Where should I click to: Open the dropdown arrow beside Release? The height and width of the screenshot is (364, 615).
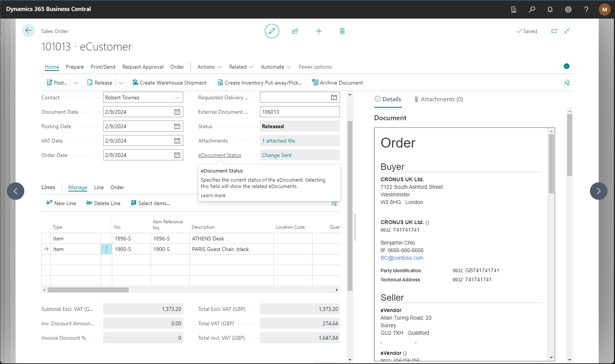pyautogui.click(x=121, y=83)
